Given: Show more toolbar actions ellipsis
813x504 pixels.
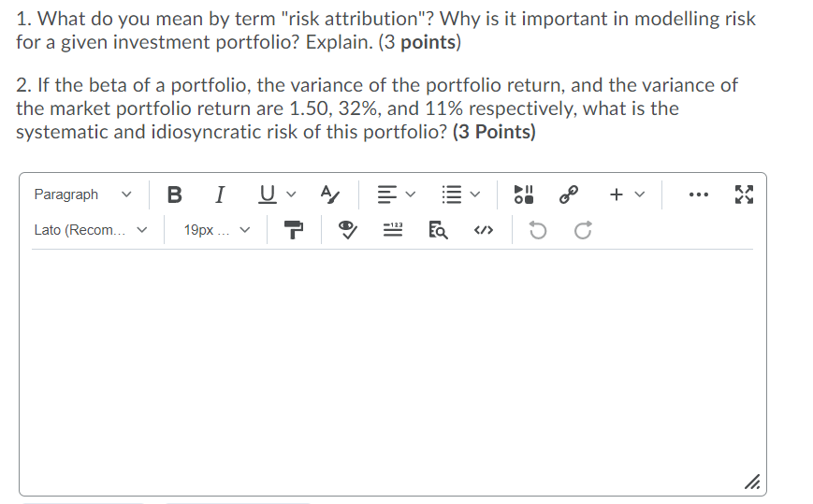Looking at the screenshot, I should [699, 194].
